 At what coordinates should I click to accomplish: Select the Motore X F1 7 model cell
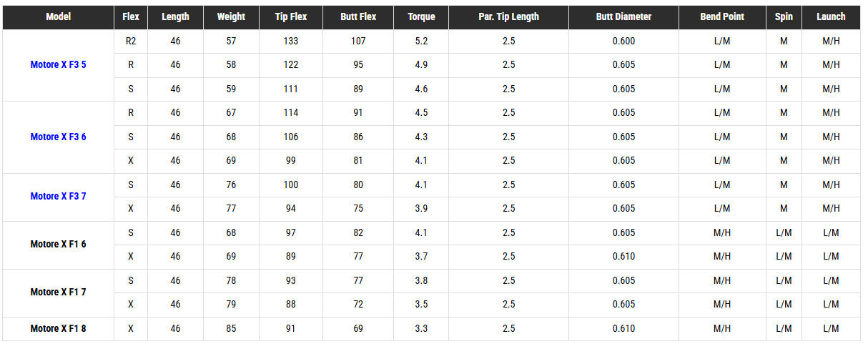coord(58,293)
